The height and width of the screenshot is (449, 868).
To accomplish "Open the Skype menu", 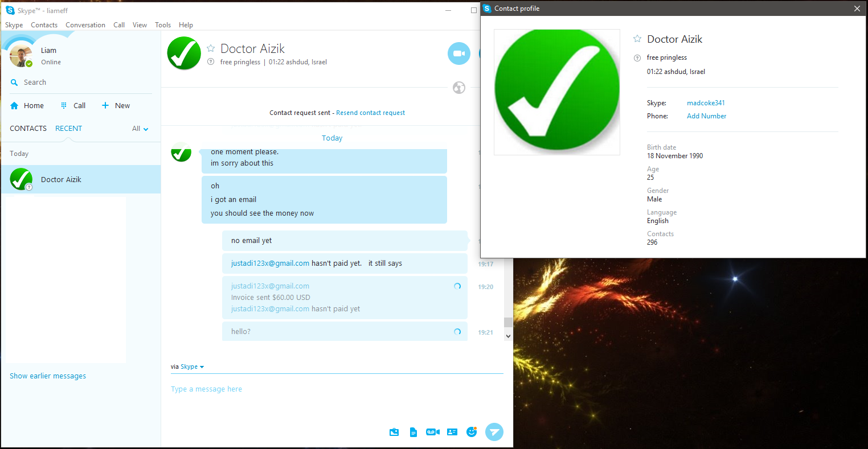I will pos(14,25).
